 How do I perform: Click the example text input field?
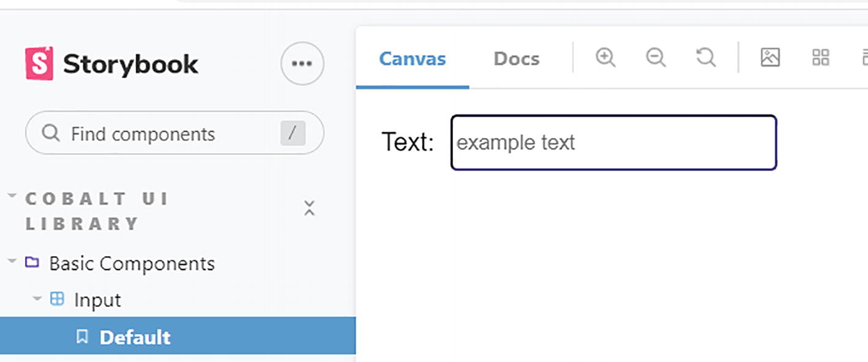(613, 143)
